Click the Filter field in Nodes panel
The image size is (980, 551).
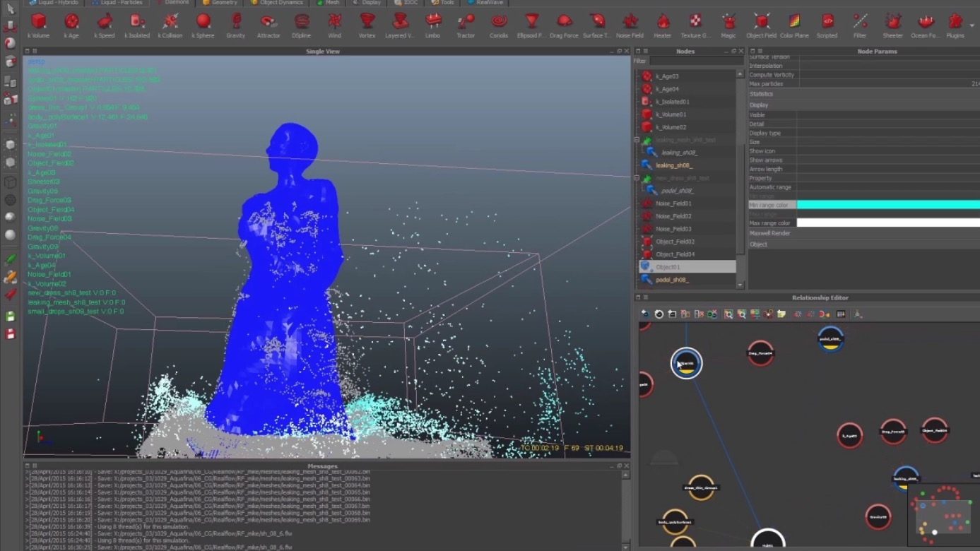[696, 61]
